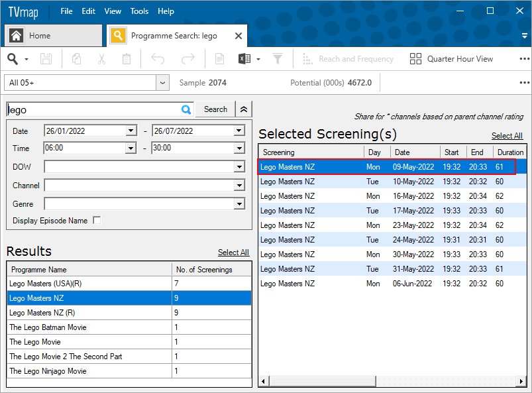This screenshot has width=532, height=393.
Task: Sort by the Screening column header
Action: 311,152
